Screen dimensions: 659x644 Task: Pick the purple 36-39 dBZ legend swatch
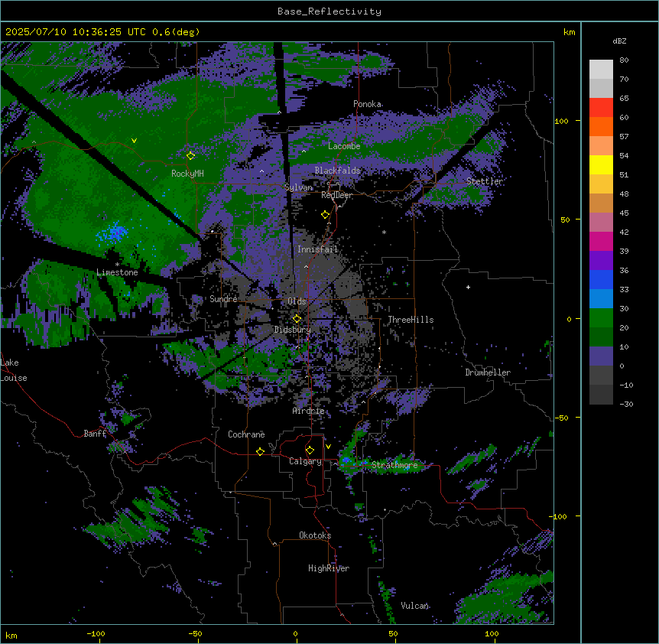click(601, 261)
